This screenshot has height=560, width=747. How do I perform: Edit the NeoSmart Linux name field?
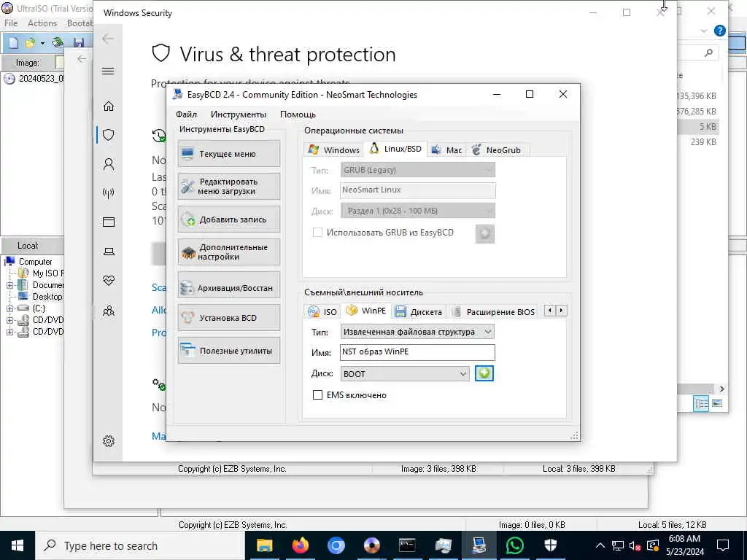(418, 190)
